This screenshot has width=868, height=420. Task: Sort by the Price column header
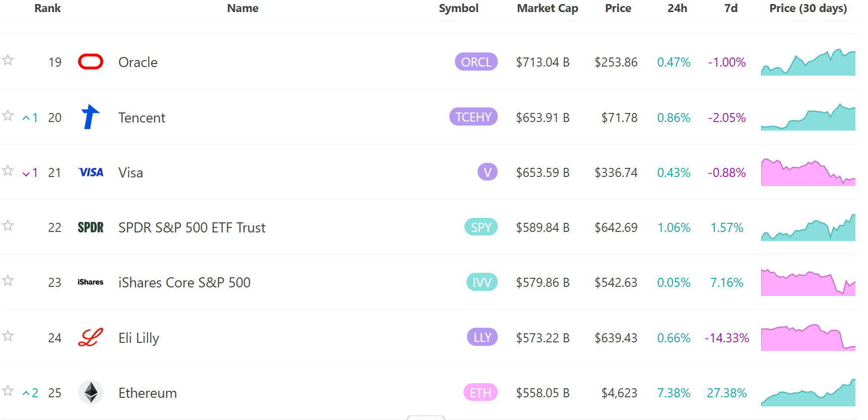tap(618, 8)
